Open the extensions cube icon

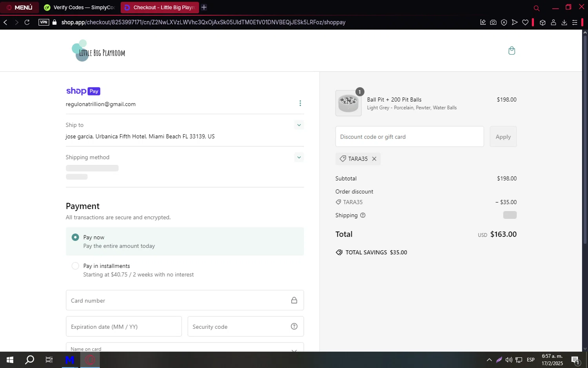point(543,22)
